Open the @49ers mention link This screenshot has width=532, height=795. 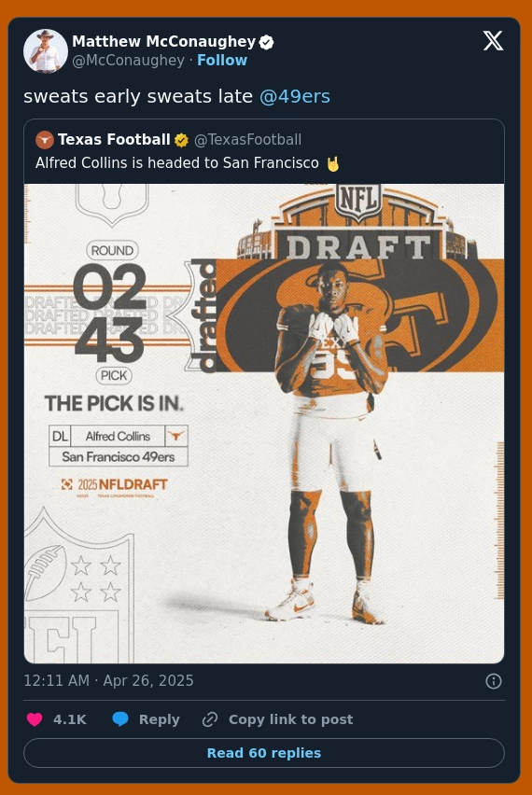pos(295,96)
